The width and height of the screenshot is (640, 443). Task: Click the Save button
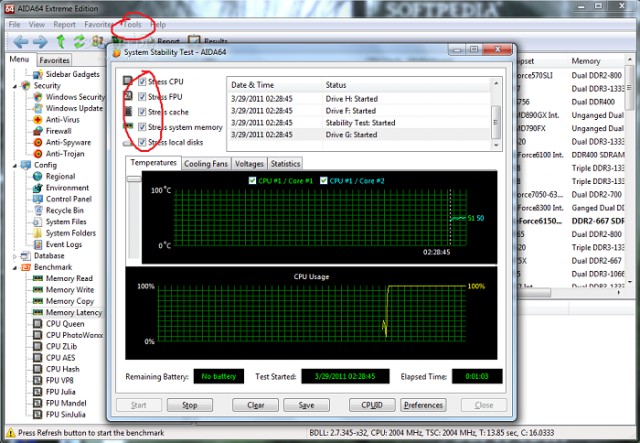[x=307, y=405]
